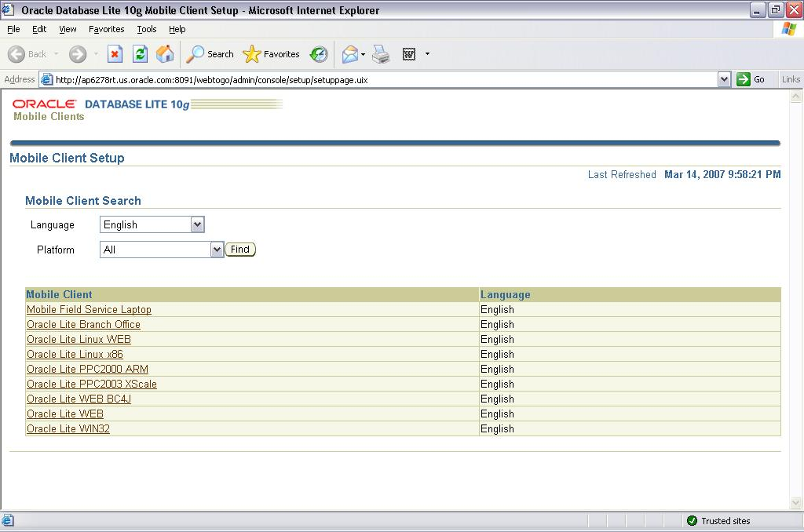Open the View menu
The image size is (804, 532).
[68, 29]
